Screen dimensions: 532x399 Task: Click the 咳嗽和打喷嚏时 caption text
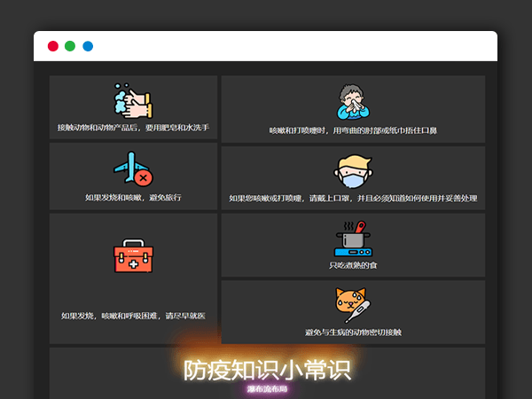click(353, 130)
